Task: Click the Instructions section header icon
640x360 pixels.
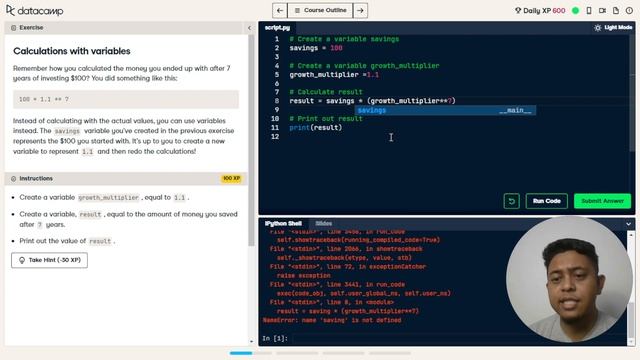Action: 13,179
